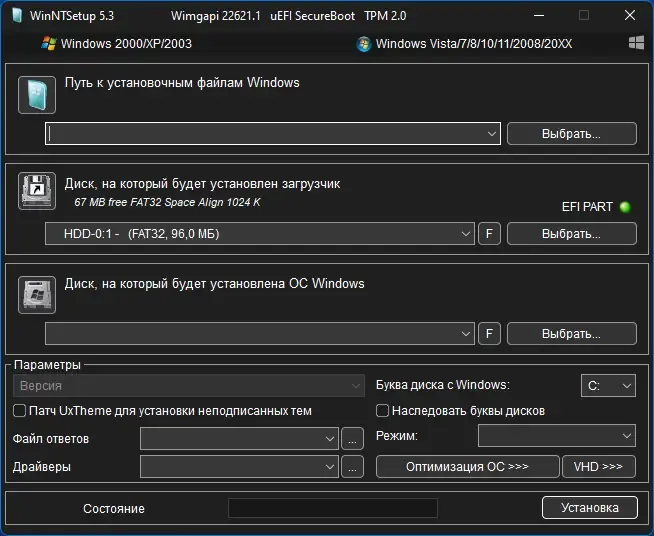Click the green EFI PART status indicator
This screenshot has width=654, height=536.
pos(625,207)
